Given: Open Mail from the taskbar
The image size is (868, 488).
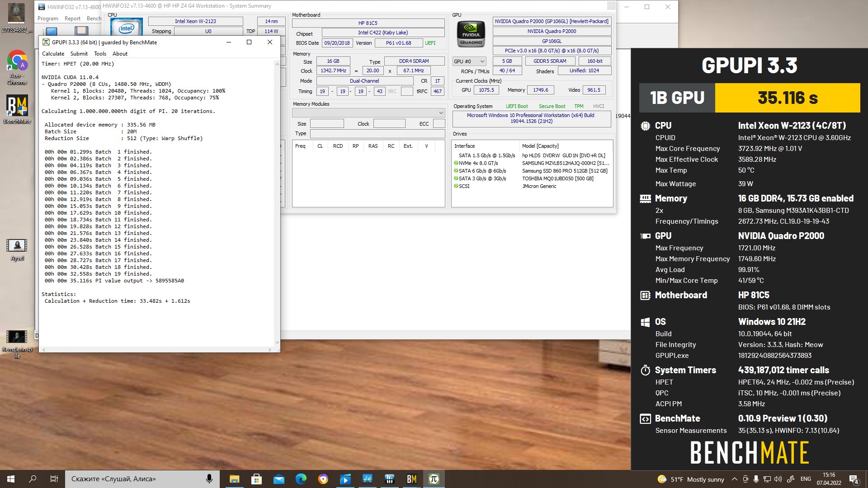Looking at the screenshot, I should 278,479.
